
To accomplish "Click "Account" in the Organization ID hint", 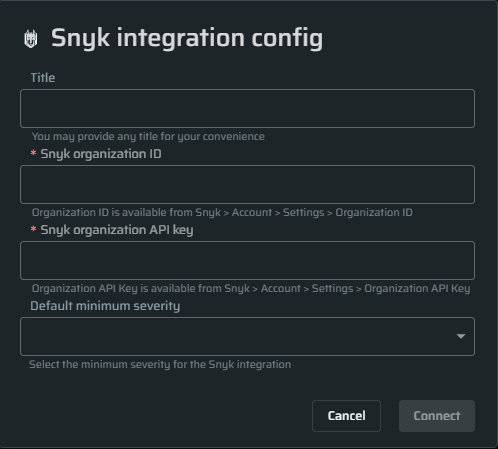I will click(x=252, y=213).
